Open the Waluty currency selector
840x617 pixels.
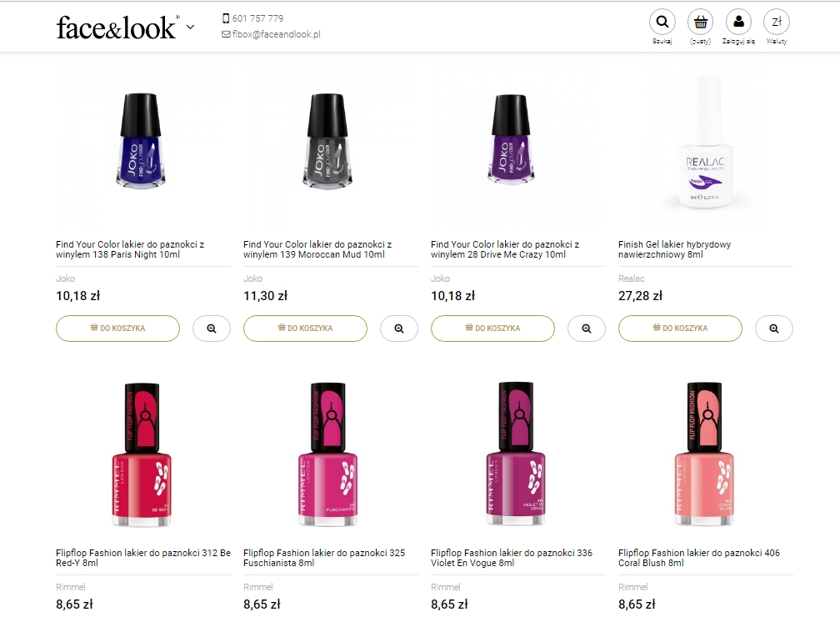[x=777, y=23]
